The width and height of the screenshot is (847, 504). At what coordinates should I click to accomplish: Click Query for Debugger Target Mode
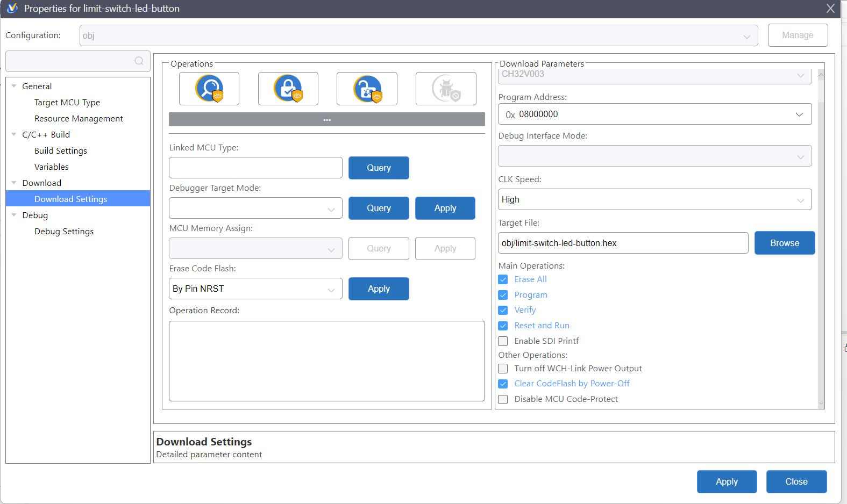pos(379,208)
